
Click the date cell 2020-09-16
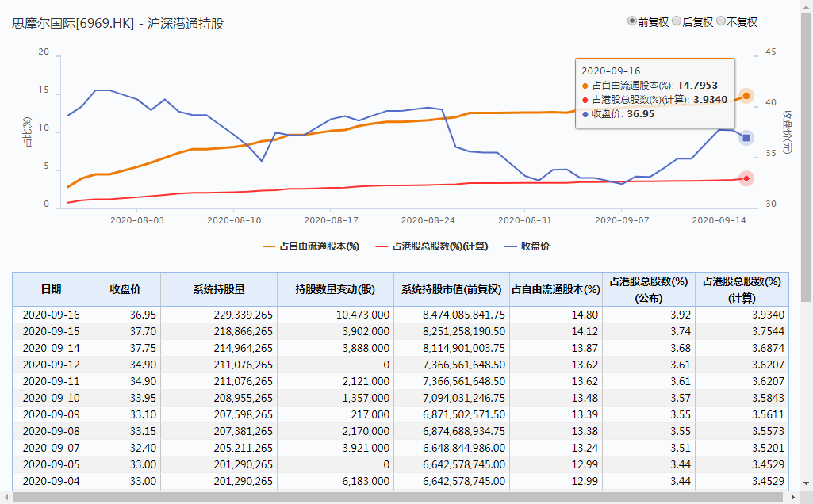pos(51,315)
